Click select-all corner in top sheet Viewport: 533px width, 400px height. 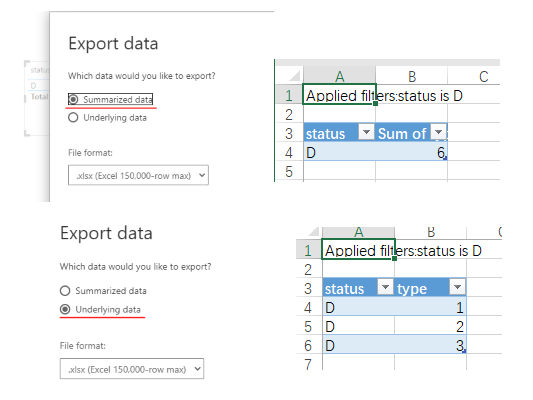click(294, 75)
